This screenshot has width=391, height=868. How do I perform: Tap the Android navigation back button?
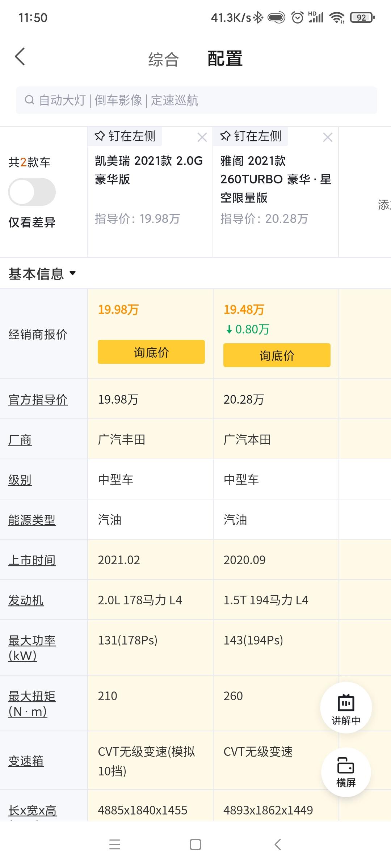(x=278, y=844)
